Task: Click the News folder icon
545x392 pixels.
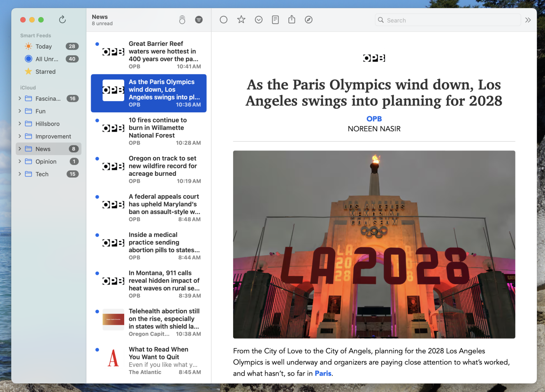Action: pyautogui.click(x=28, y=149)
